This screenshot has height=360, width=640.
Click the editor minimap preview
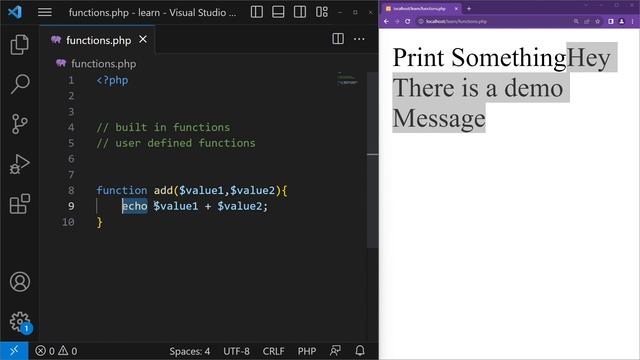(347, 78)
